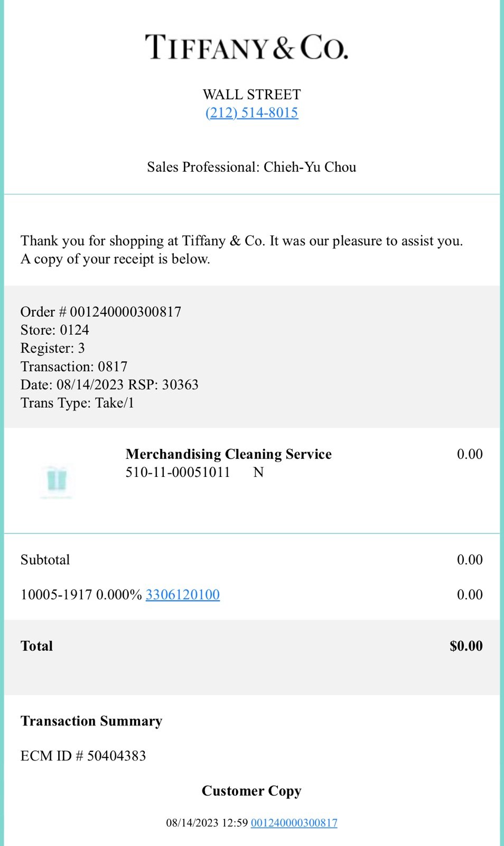504x846 pixels.
Task: Click the Transaction Summary heading
Action: [x=91, y=721]
